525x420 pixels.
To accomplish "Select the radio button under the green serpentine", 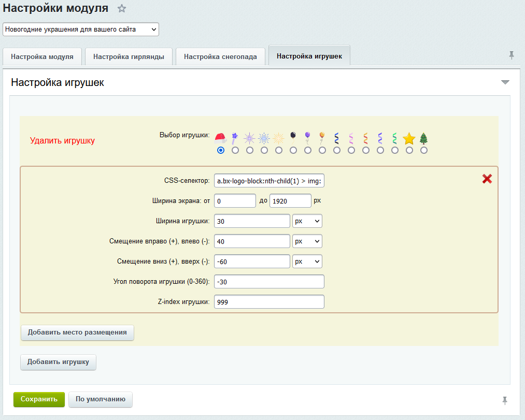I will [x=395, y=150].
